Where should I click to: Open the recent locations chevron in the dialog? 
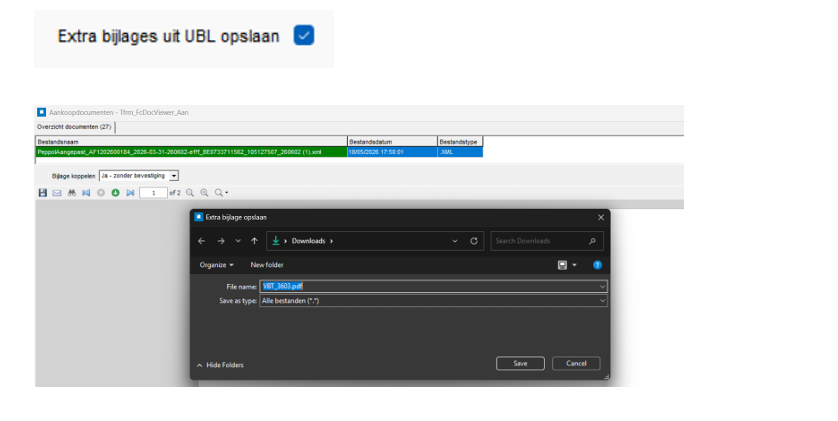tap(238, 241)
